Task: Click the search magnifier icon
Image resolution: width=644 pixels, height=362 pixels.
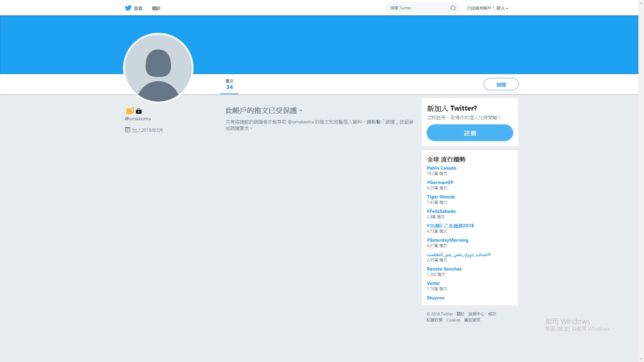Action: click(453, 8)
